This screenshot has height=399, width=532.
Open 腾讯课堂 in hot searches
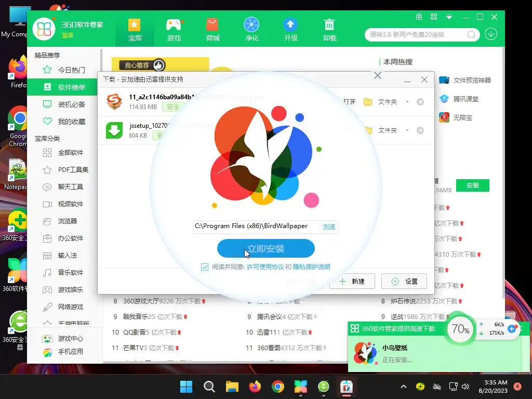[459, 99]
